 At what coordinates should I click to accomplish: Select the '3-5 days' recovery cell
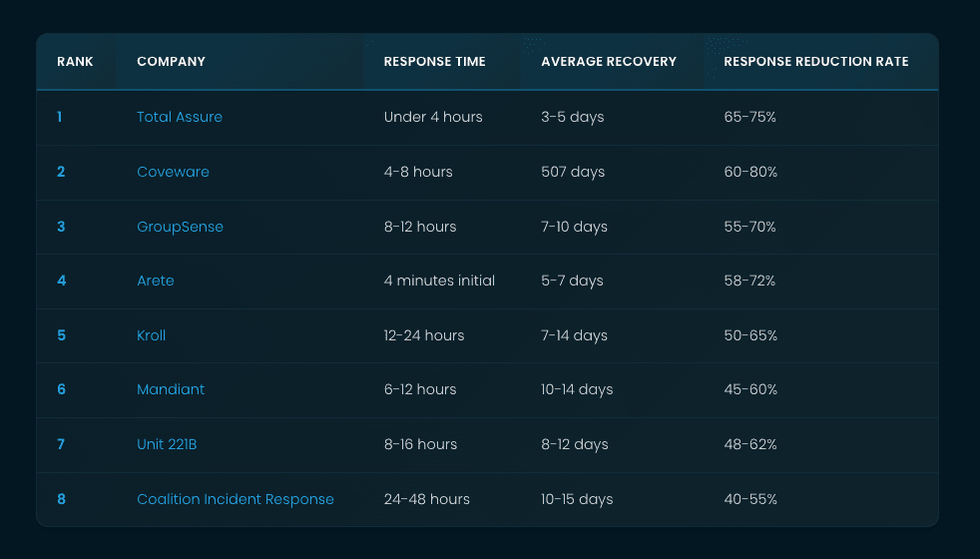(573, 117)
